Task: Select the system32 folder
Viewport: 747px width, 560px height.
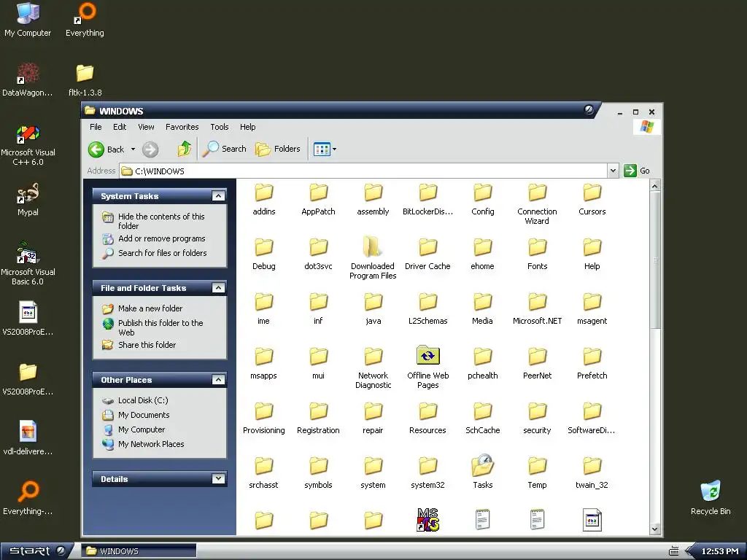Action: [427, 473]
